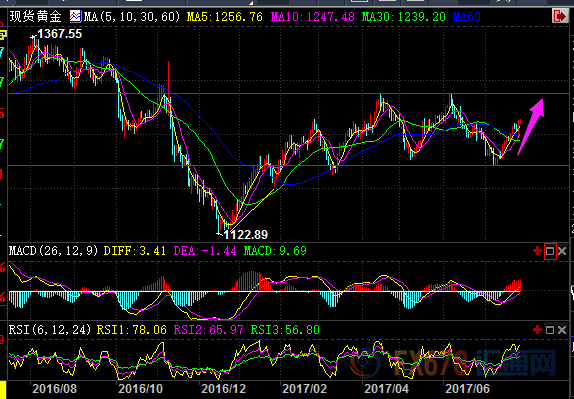This screenshot has height=399, width=574.
Task: Click the 1367.55 high price marker
Action: click(x=59, y=34)
